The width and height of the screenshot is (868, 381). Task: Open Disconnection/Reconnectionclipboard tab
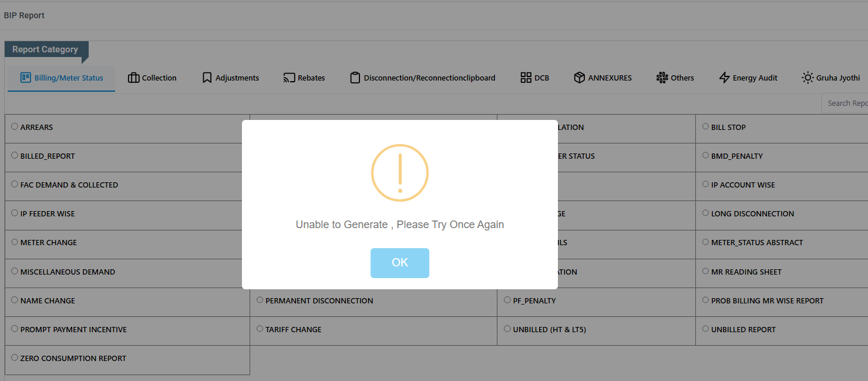[x=423, y=78]
